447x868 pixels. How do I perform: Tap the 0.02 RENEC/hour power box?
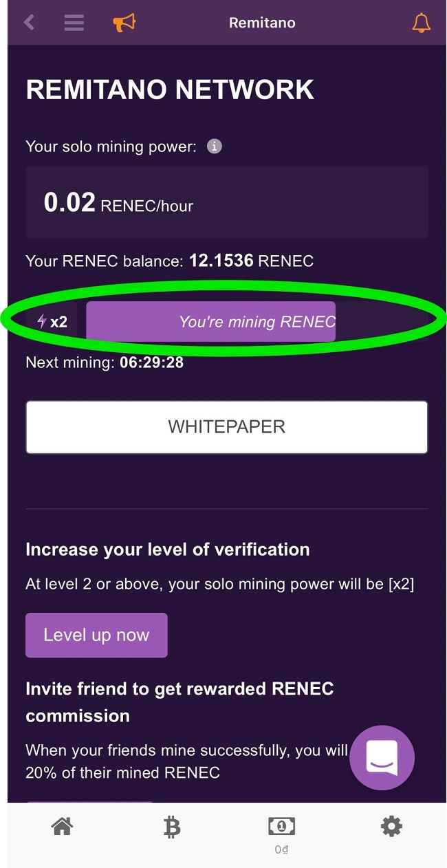pos(227,202)
